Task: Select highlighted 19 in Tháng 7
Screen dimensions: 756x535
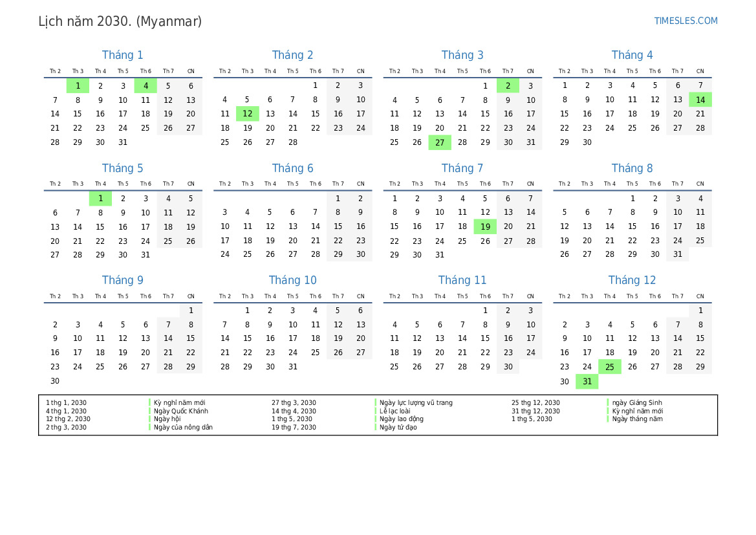Action: pyautogui.click(x=485, y=226)
